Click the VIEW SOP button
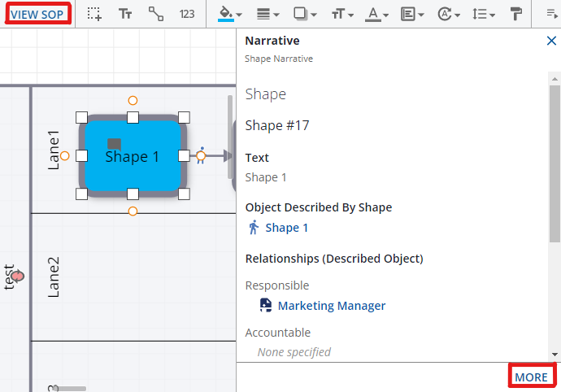The image size is (561, 392). tap(36, 14)
